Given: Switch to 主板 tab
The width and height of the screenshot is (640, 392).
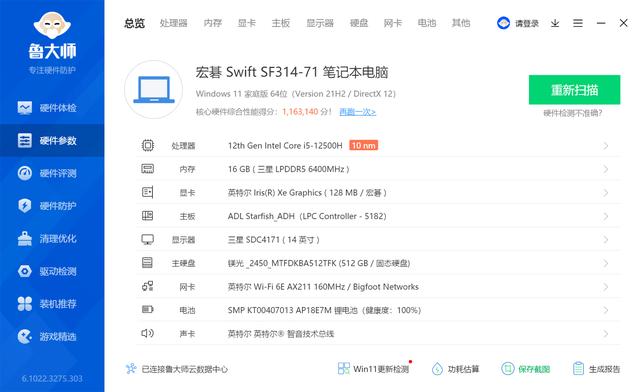Looking at the screenshot, I should [281, 23].
